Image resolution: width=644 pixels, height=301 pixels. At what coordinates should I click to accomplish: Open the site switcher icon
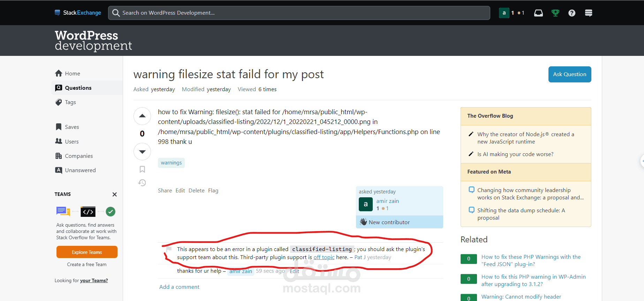click(x=589, y=13)
